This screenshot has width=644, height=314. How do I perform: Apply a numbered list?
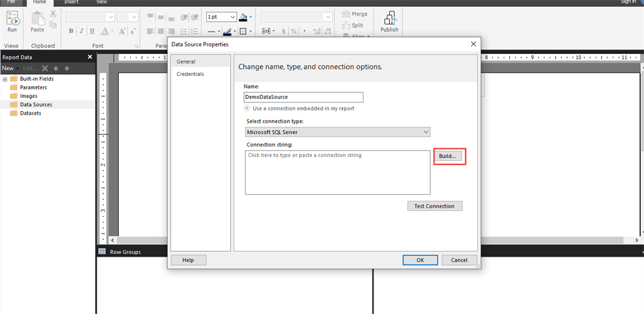195,31
